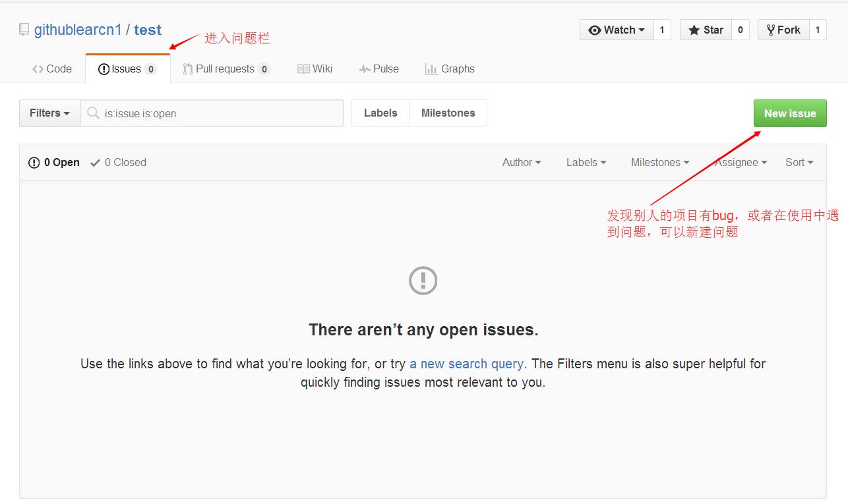Click the green New issue button
Viewport: 848px width, 504px height.
pyautogui.click(x=789, y=113)
